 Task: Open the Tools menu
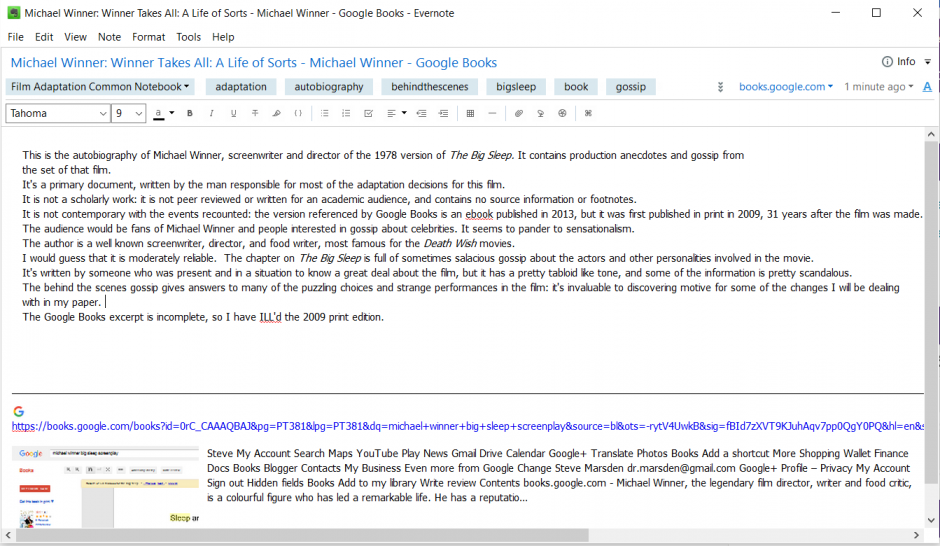(x=188, y=37)
